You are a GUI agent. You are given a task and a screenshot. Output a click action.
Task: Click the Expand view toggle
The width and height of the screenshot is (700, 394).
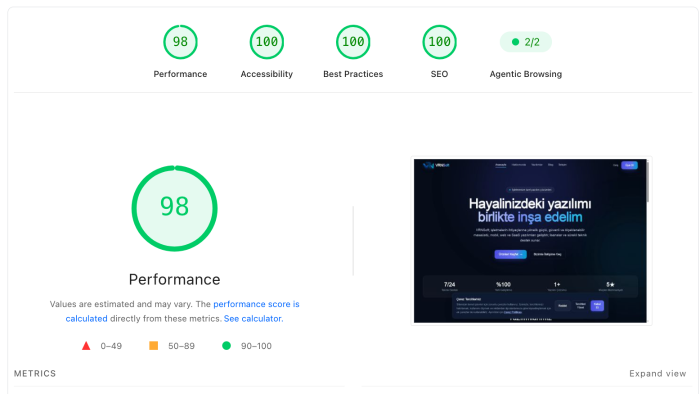[658, 373]
